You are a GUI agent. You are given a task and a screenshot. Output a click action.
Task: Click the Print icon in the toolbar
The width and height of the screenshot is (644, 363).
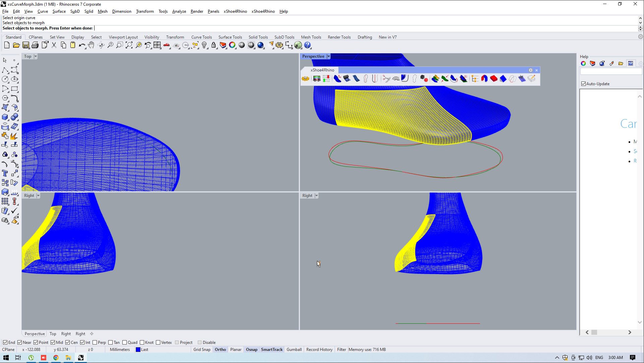35,45
